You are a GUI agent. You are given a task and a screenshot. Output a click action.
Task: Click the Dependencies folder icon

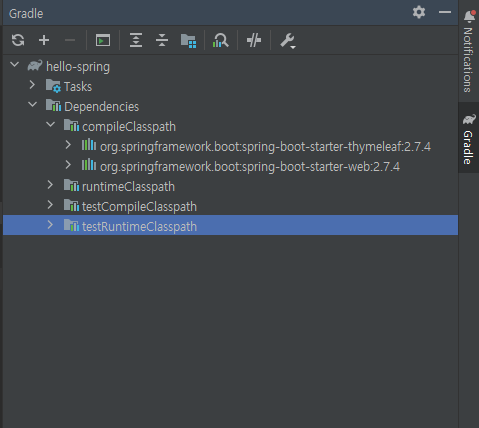pyautogui.click(x=53, y=105)
